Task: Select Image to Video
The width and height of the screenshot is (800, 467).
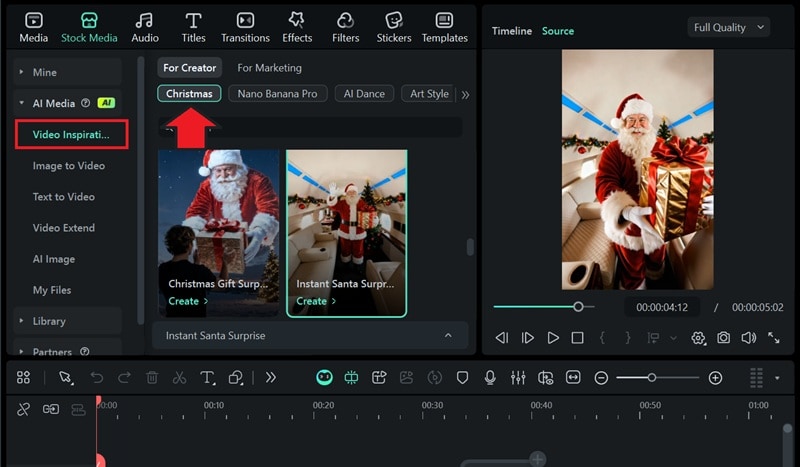Action: click(69, 165)
